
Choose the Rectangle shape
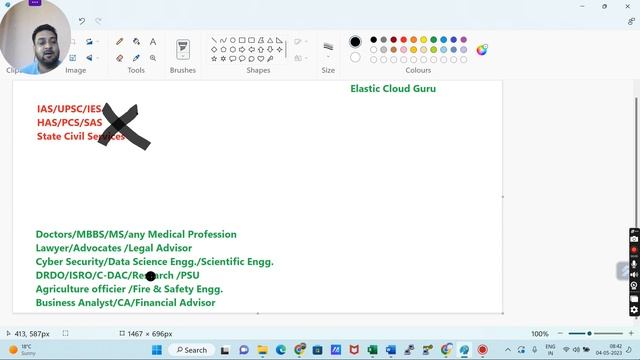coord(242,40)
